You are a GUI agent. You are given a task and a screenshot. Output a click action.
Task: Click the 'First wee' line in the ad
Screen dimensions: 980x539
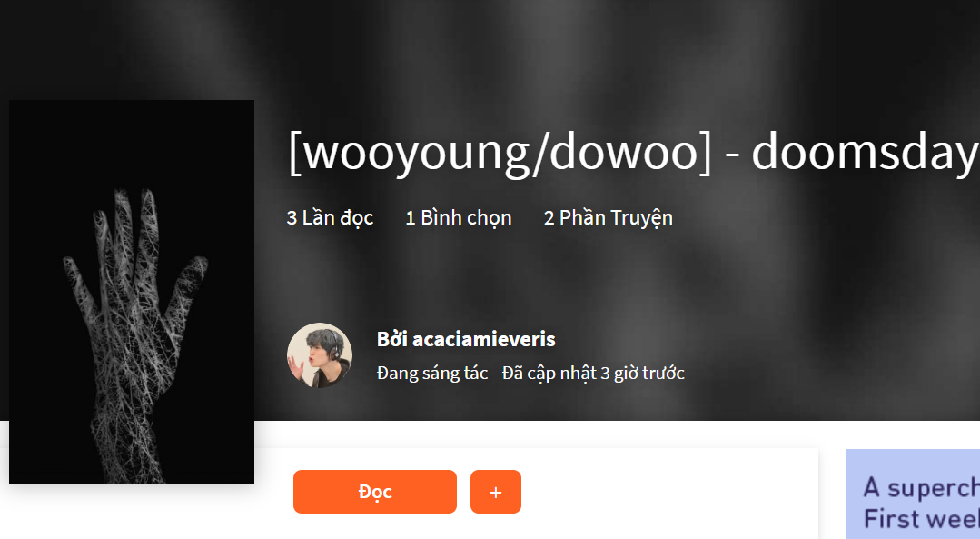pos(921,519)
